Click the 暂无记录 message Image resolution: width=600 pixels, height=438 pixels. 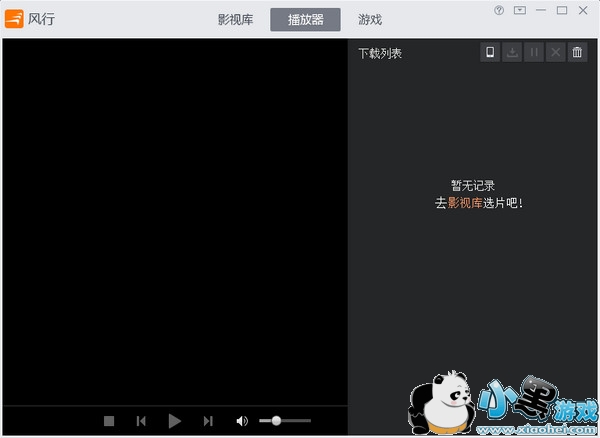pos(473,186)
